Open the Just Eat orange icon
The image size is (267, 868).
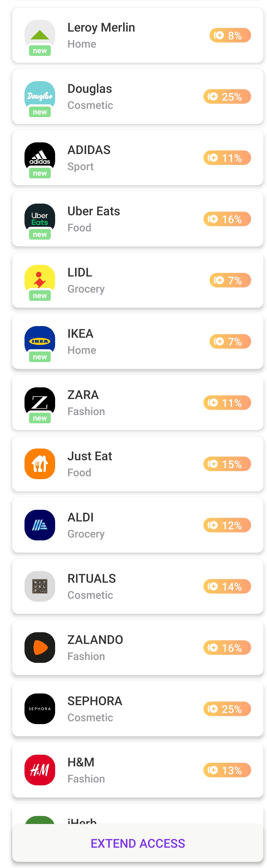click(40, 464)
